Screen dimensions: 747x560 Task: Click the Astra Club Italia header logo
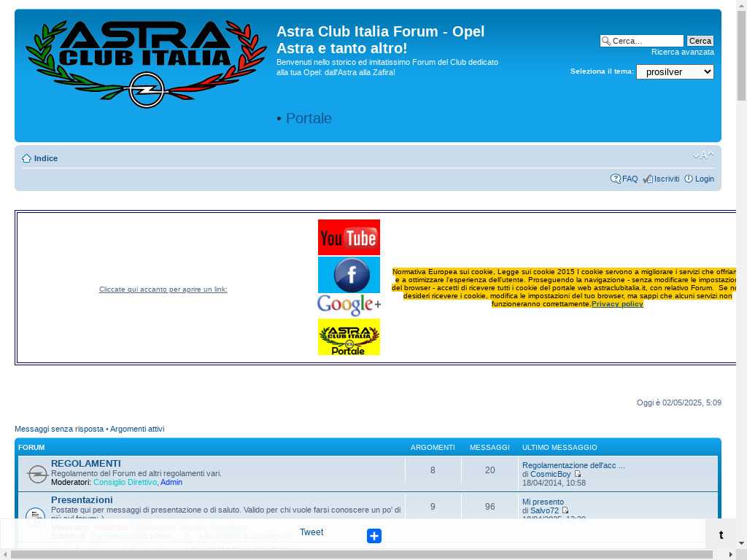pos(146,64)
